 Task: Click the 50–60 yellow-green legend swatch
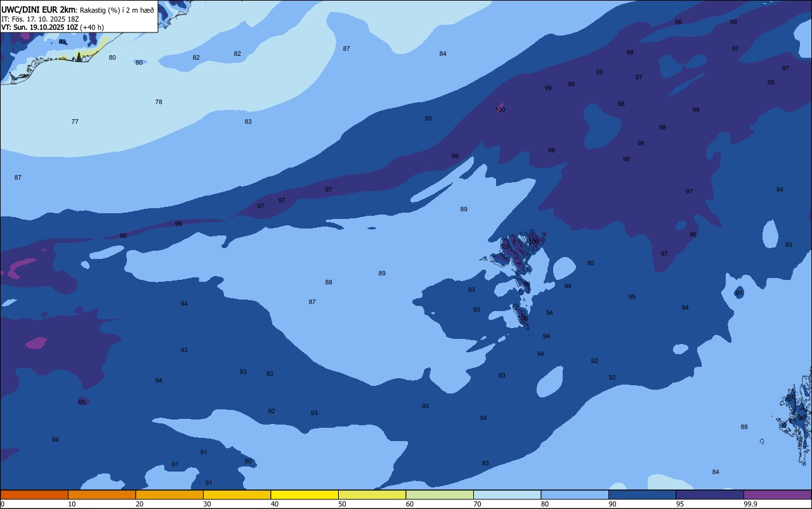click(372, 494)
